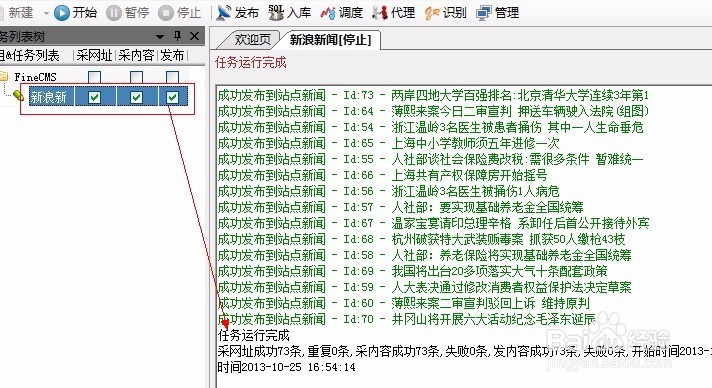Open the Recognition (识别) toolbar icon
Image resolution: width=712 pixels, height=388 pixels.
[x=432, y=13]
